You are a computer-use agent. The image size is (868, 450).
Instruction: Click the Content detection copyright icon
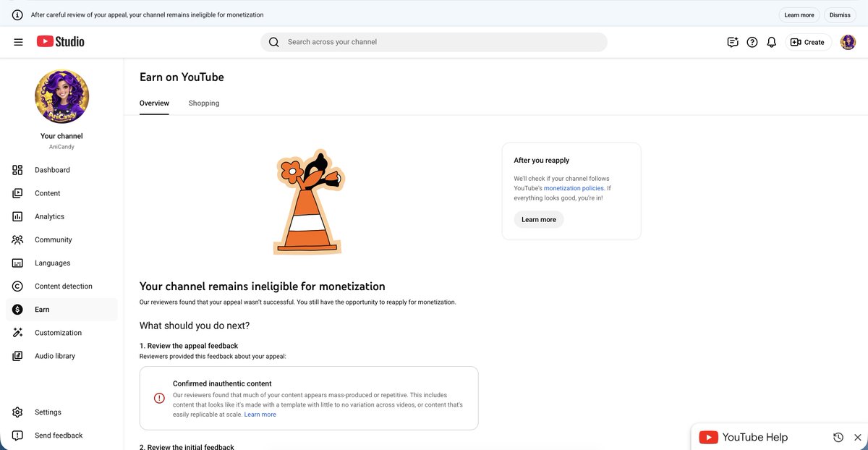click(17, 286)
